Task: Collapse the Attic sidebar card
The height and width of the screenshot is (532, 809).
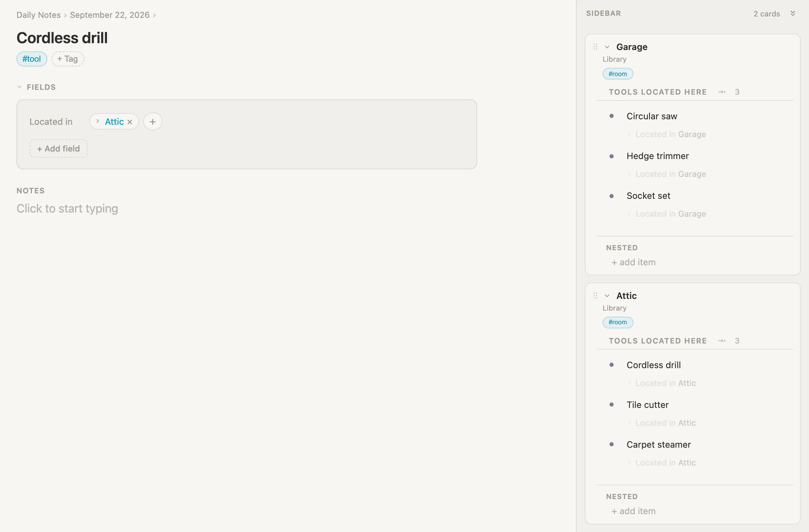Action: [x=607, y=296]
